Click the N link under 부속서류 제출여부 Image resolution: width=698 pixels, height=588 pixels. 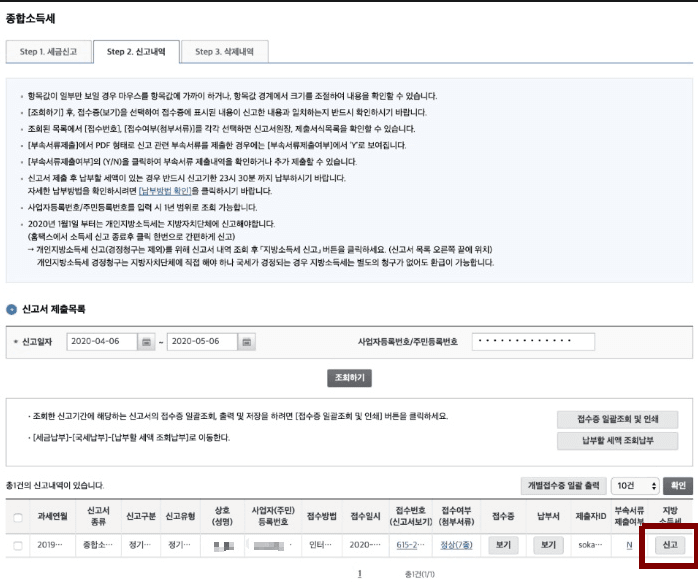tap(629, 545)
